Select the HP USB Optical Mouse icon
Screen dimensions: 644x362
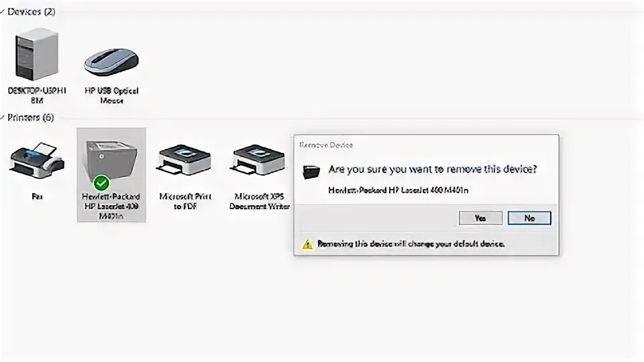111,62
